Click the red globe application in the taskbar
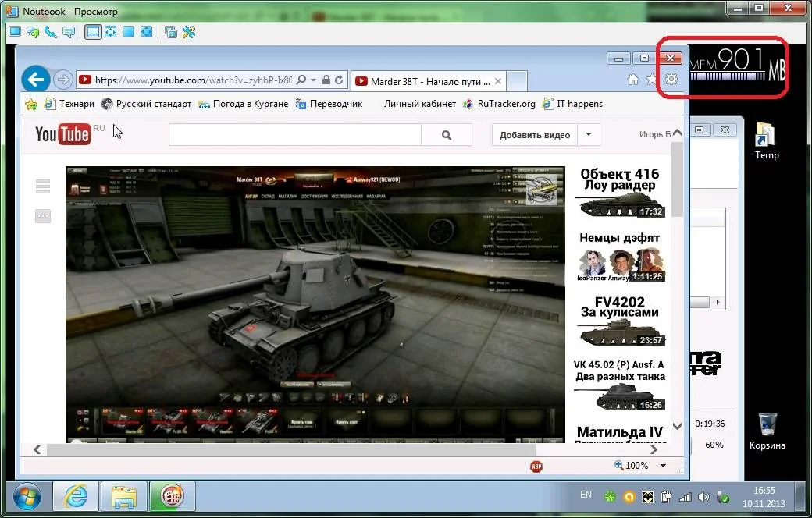The image size is (812, 518). (x=172, y=497)
